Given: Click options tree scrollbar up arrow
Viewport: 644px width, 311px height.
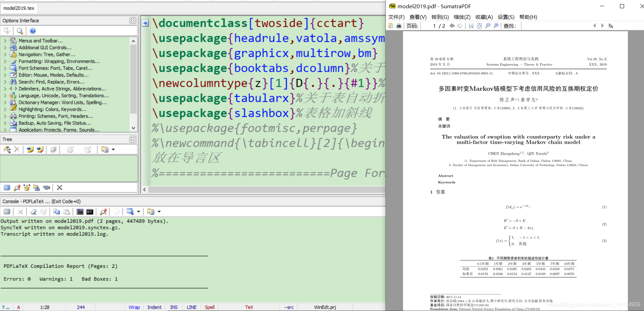Looking at the screenshot, I should [x=134, y=41].
